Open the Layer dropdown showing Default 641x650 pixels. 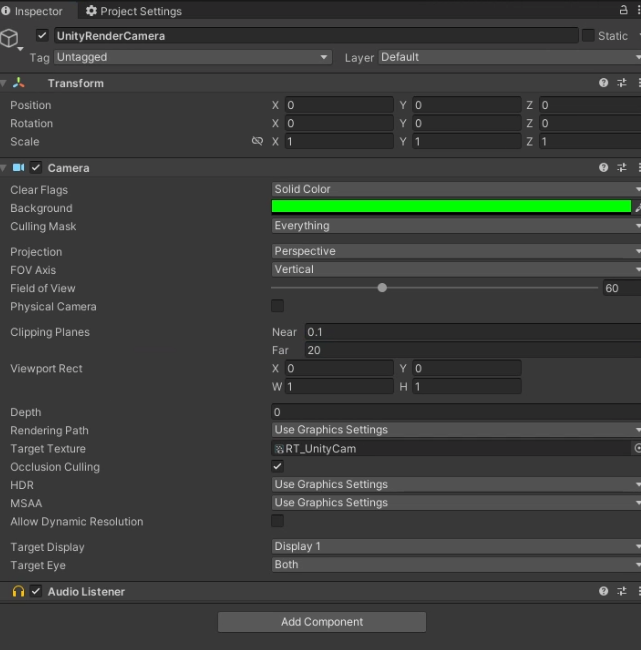click(x=510, y=57)
